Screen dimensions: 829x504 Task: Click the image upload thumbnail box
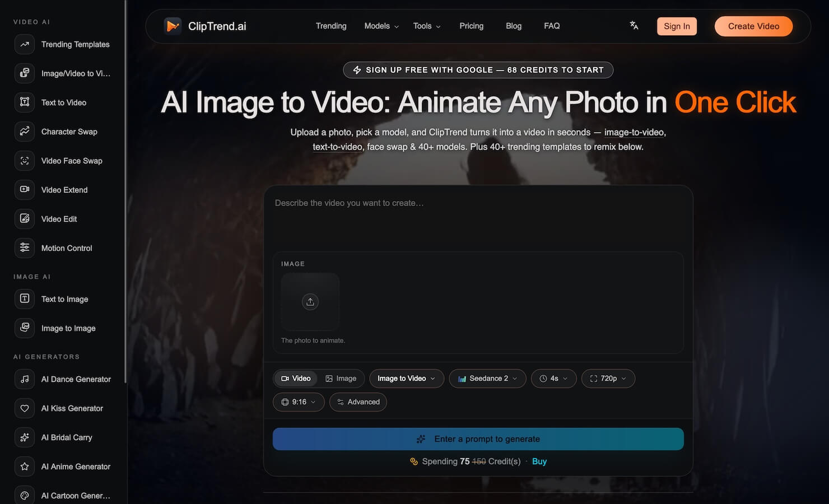click(x=310, y=302)
